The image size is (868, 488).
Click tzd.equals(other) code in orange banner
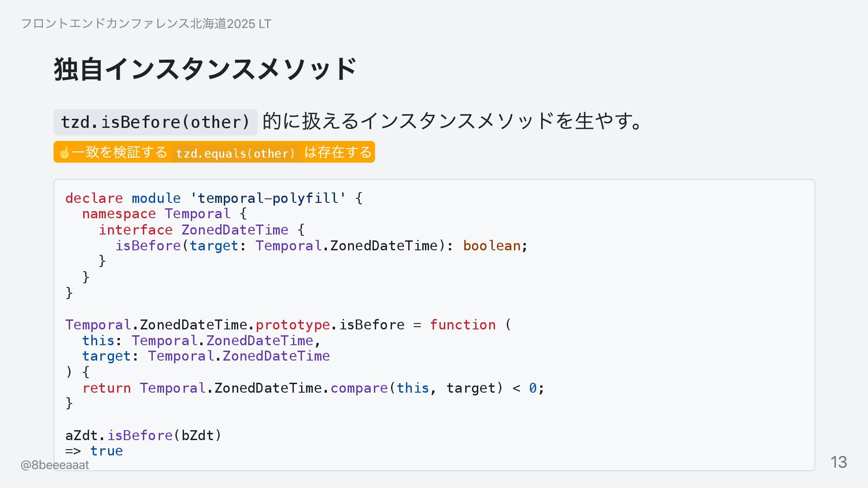(235, 154)
